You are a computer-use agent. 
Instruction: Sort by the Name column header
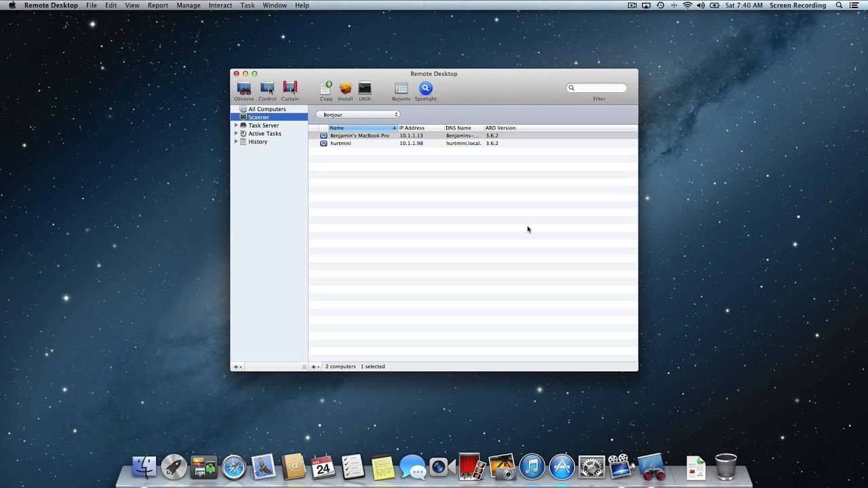pos(363,128)
